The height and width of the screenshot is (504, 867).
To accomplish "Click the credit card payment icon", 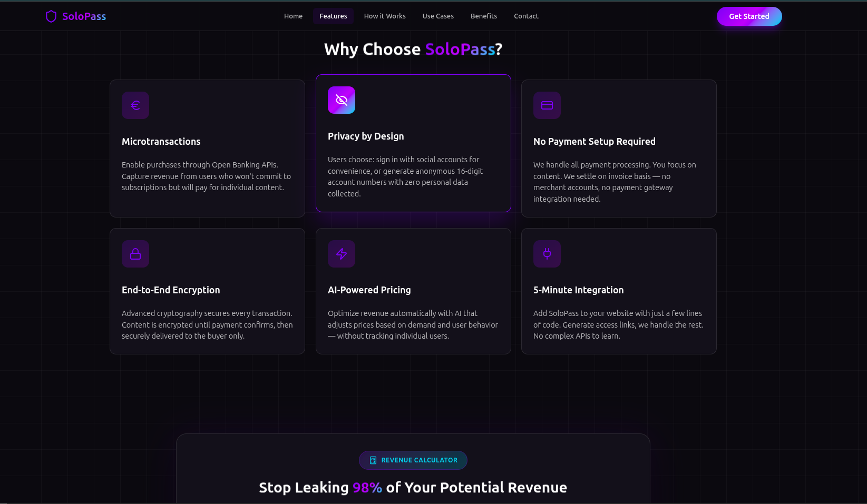I will point(547,105).
